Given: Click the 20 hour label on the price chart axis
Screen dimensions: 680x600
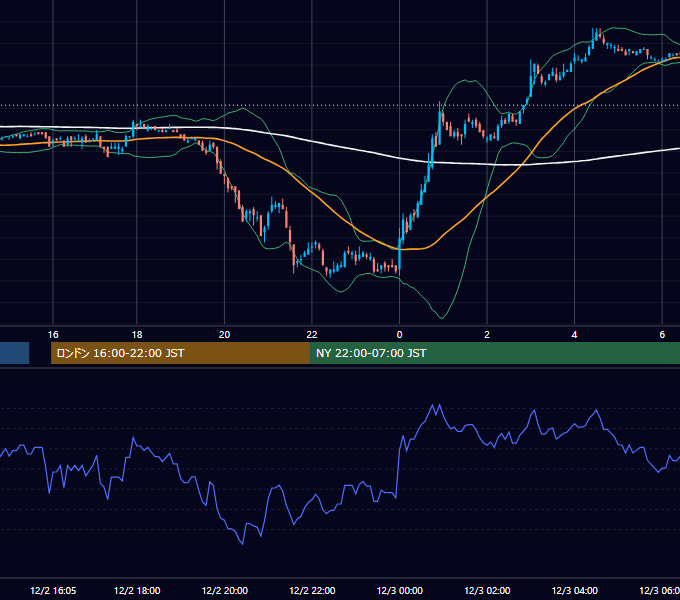Looking at the screenshot, I should click(x=224, y=335).
